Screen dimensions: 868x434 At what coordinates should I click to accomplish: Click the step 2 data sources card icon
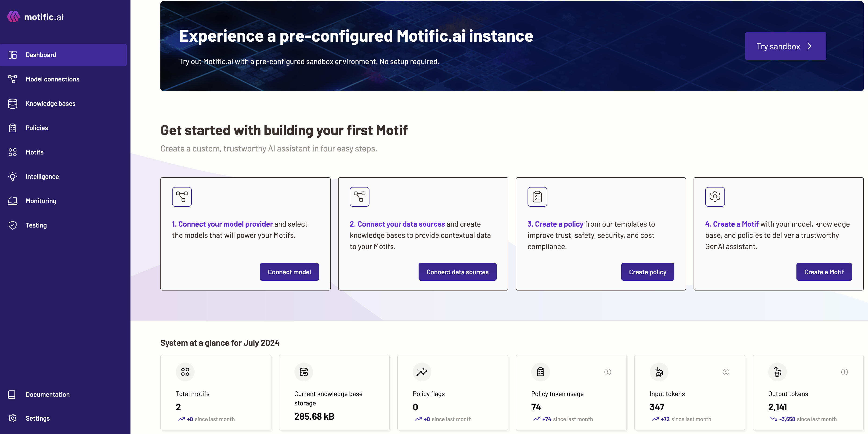(x=360, y=197)
